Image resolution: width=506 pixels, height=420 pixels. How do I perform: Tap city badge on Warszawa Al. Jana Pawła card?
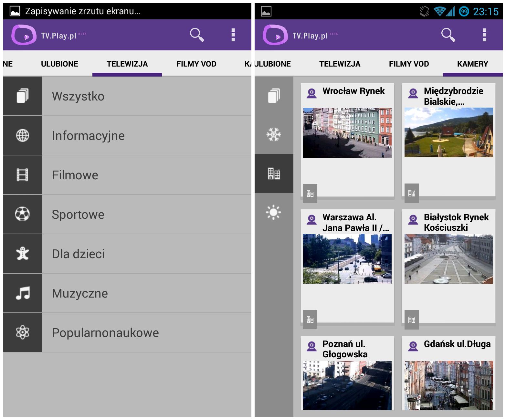pos(310,319)
